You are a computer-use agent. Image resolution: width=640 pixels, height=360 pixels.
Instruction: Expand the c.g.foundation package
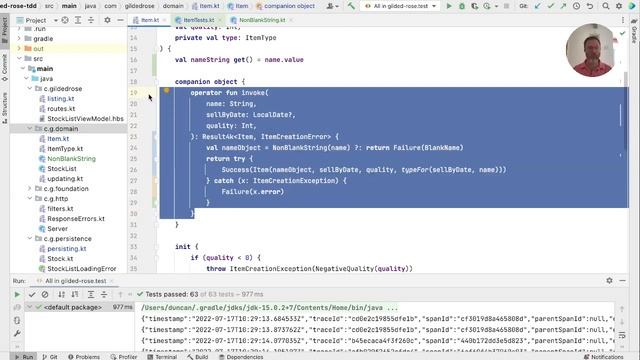[29, 189]
